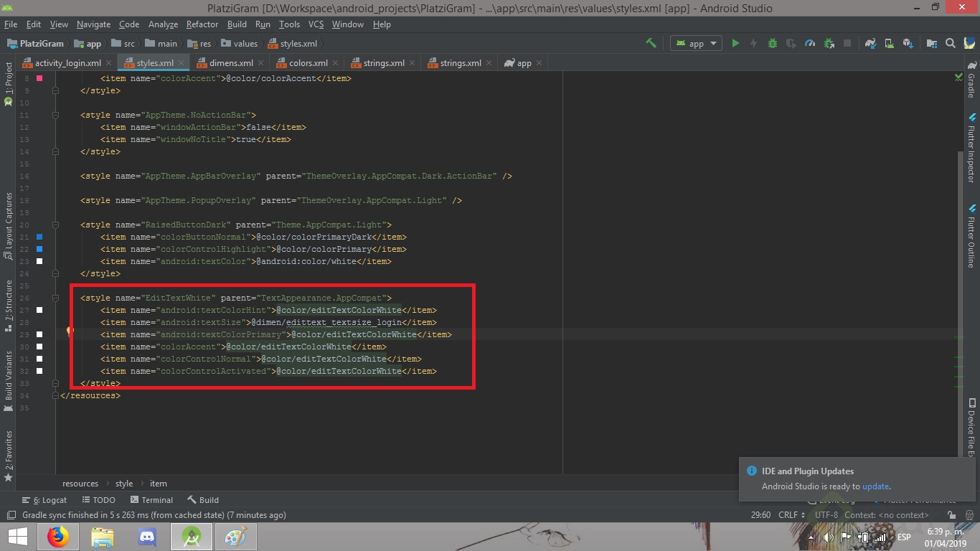980x551 pixels.
Task: Open the Profile app gauge icon
Action: coord(810,43)
